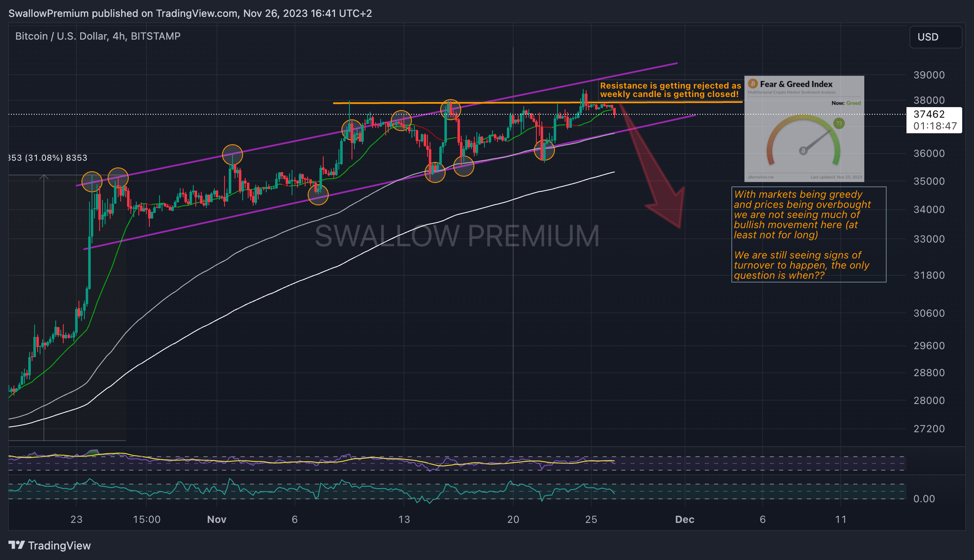This screenshot has height=560, width=974.
Task: Click the 25 date label on time axis
Action: point(591,520)
